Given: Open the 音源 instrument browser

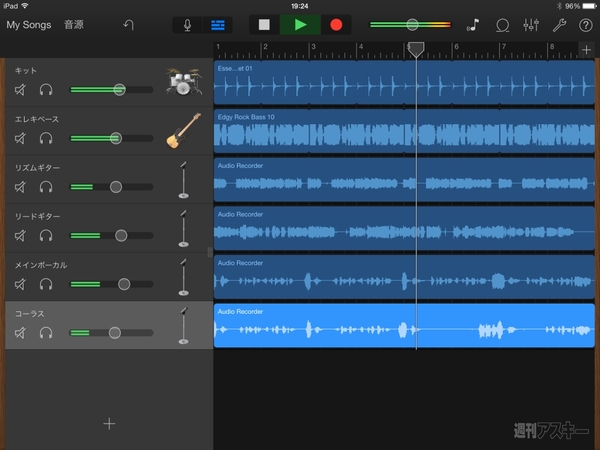Looking at the screenshot, I should [74, 24].
